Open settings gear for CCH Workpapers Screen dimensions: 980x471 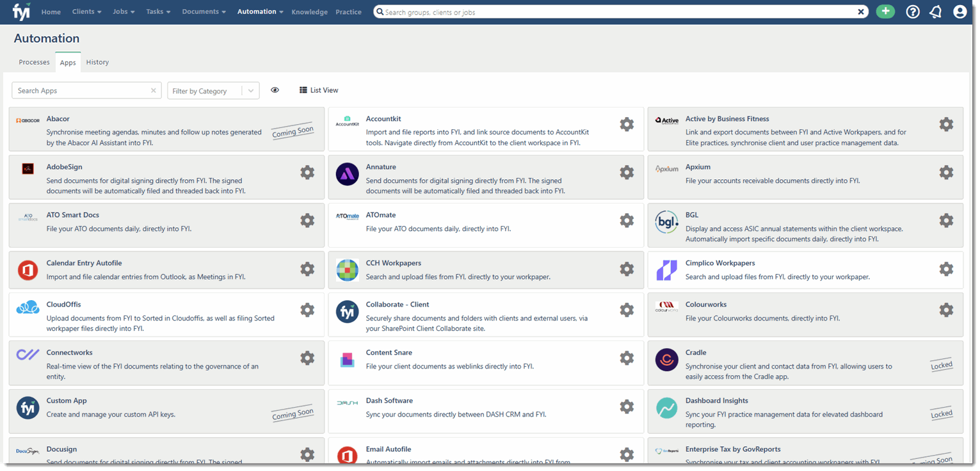tap(627, 269)
